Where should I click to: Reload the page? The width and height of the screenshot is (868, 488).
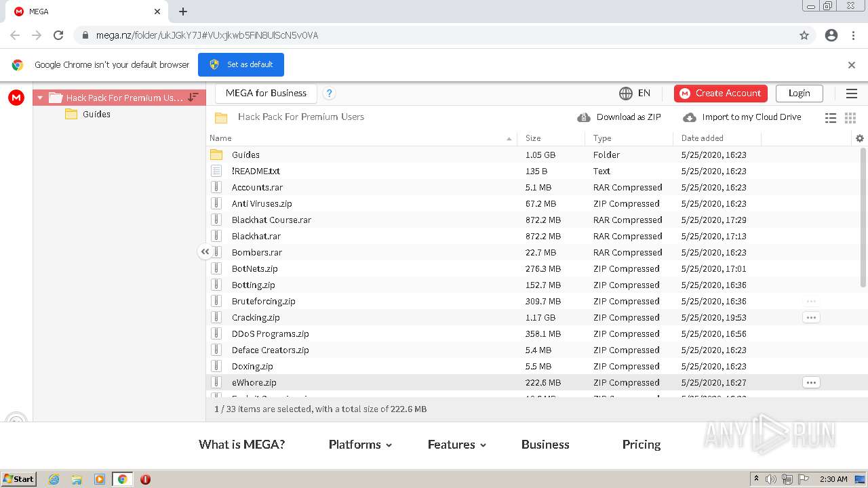point(58,35)
